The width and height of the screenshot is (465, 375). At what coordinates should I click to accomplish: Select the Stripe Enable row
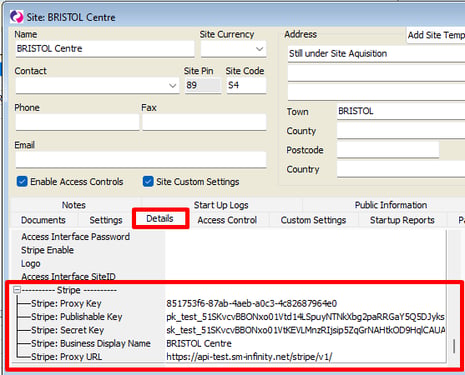228,250
